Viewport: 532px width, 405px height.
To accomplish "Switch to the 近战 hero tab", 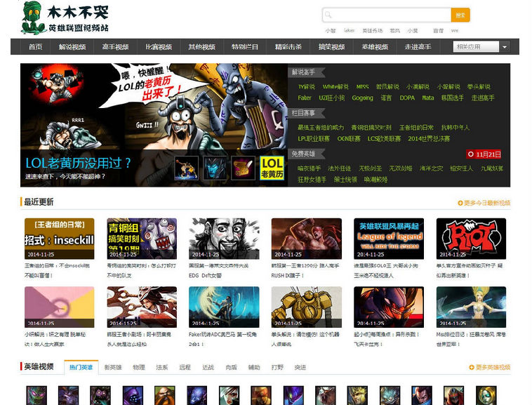I will 208,367.
